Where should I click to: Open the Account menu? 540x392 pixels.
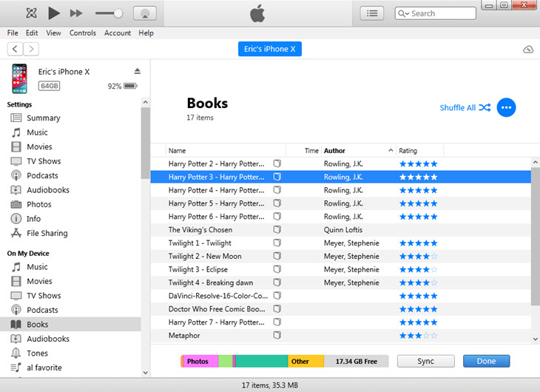point(118,33)
